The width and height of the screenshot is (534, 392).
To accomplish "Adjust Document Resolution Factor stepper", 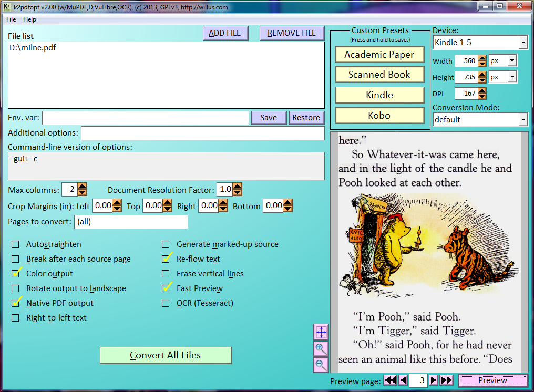I will point(238,189).
